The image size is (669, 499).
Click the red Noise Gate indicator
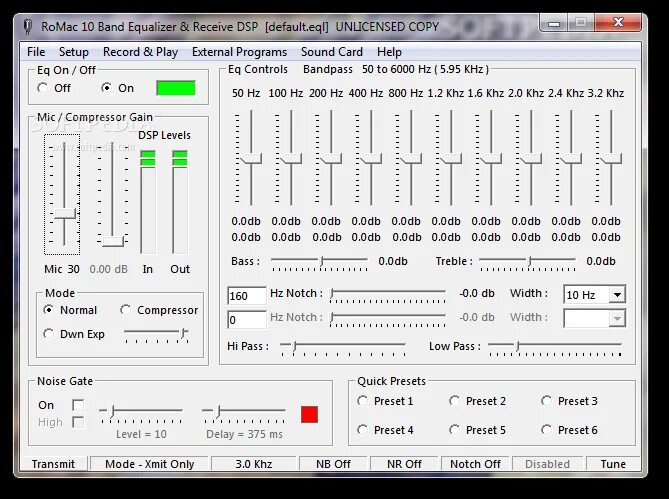[x=309, y=414]
